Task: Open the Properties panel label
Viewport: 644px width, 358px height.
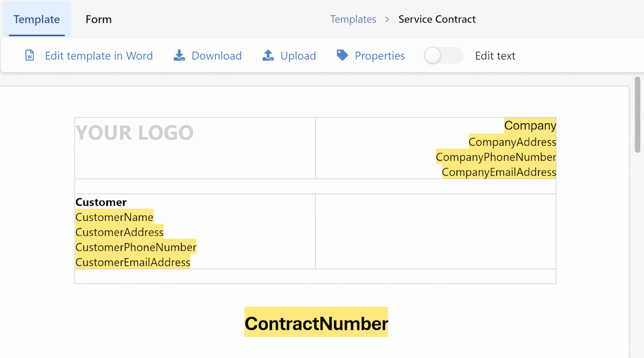Action: point(380,56)
